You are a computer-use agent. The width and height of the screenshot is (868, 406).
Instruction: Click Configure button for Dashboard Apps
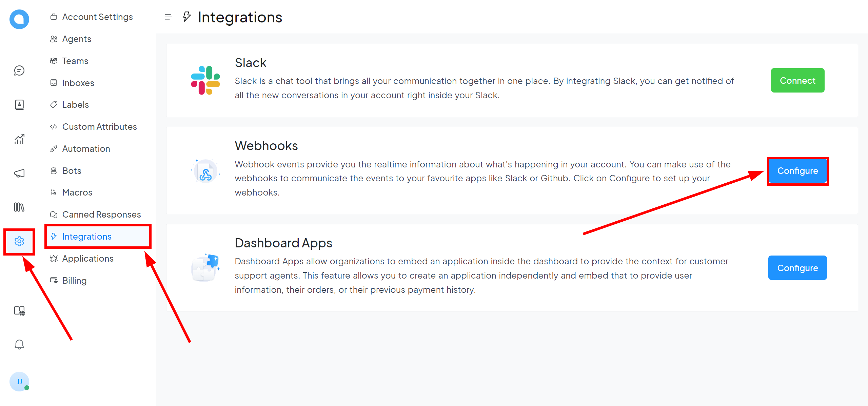pos(797,267)
